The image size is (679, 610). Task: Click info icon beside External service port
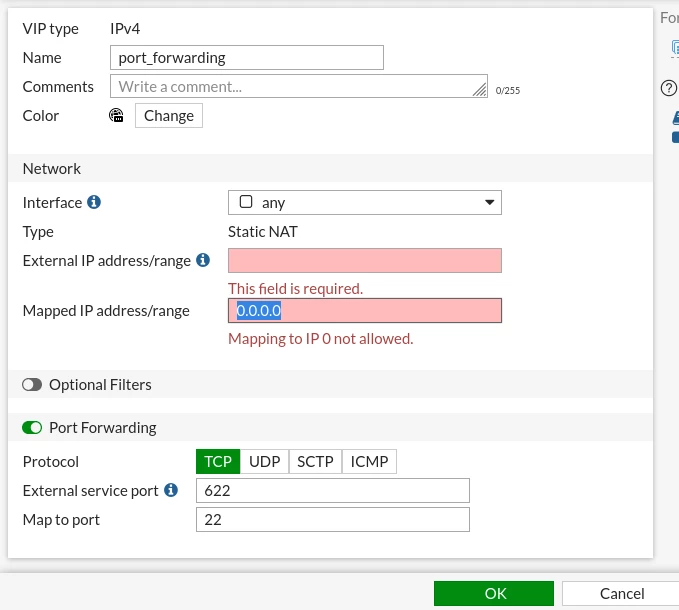[x=171, y=490]
